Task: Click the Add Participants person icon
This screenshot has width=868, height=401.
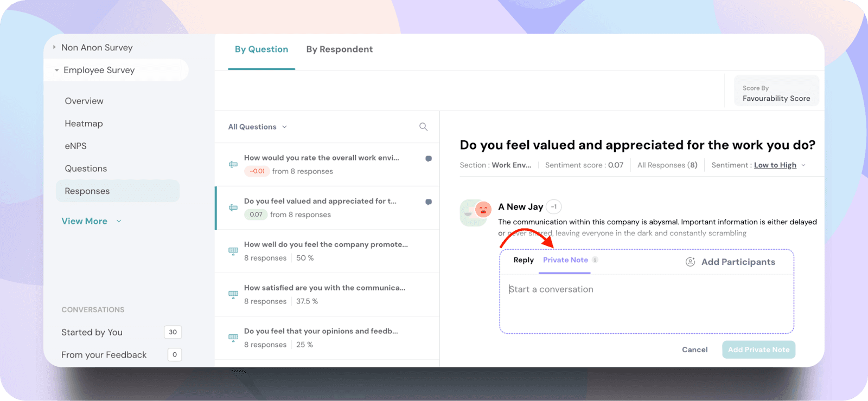Action: tap(690, 262)
